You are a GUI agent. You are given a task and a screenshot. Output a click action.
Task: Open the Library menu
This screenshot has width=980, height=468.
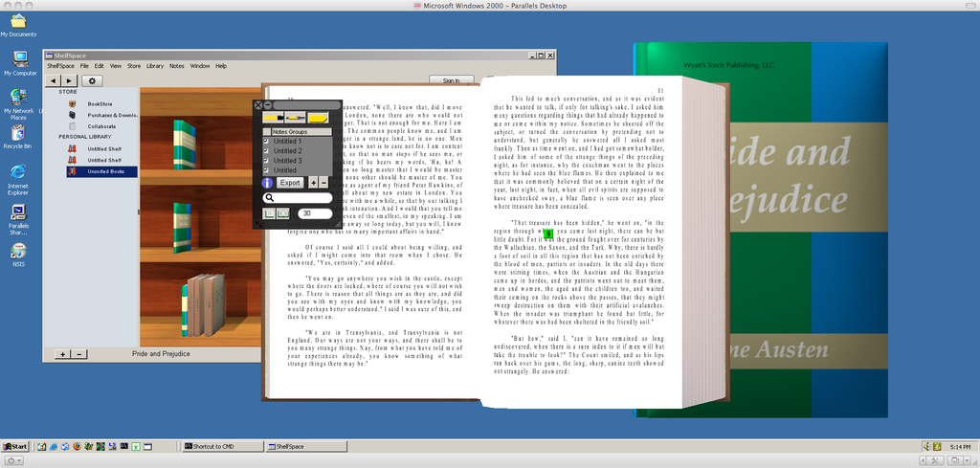pyautogui.click(x=154, y=66)
